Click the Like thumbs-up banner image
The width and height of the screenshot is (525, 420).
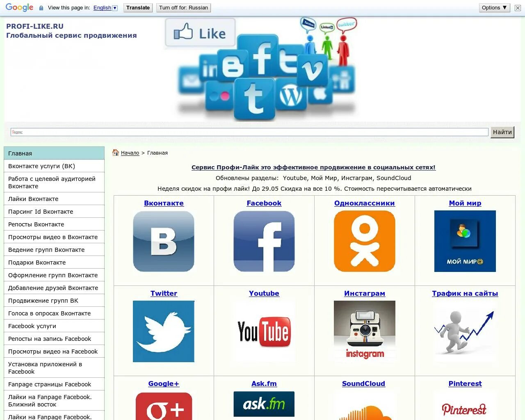click(x=200, y=32)
